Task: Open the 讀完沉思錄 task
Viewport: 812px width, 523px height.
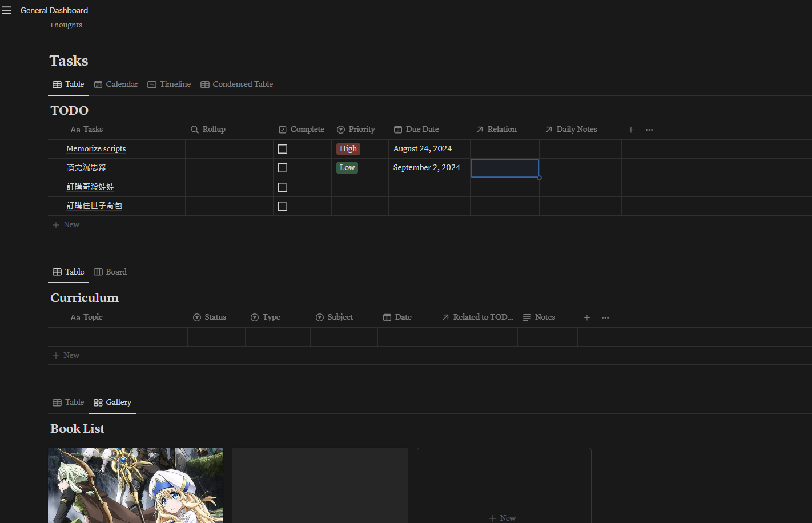Action: pyautogui.click(x=86, y=167)
